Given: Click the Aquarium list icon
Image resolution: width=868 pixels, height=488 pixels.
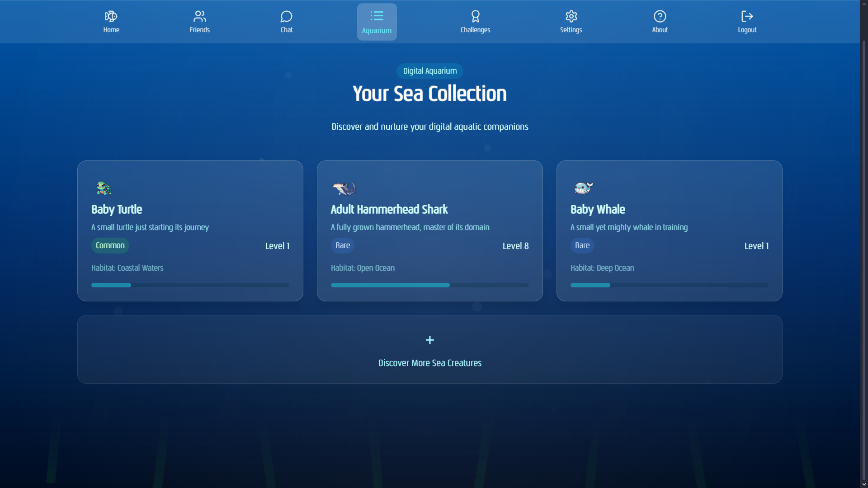Looking at the screenshot, I should tap(377, 16).
